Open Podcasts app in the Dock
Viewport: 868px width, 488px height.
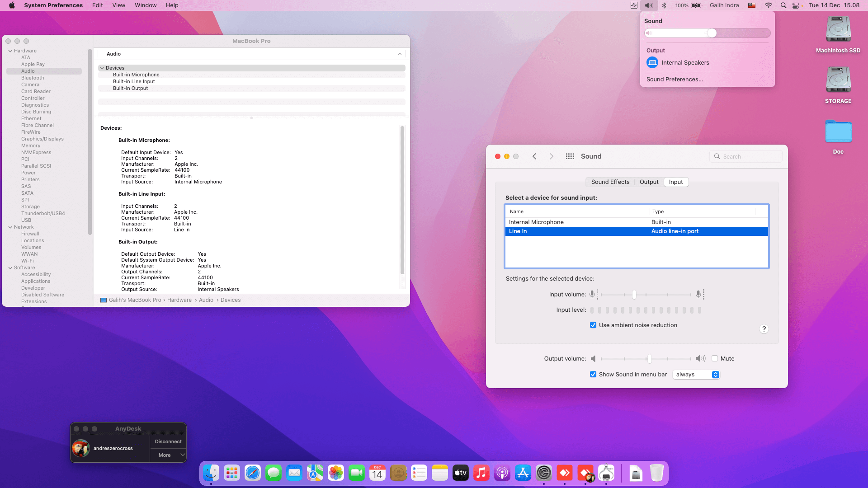tap(502, 473)
